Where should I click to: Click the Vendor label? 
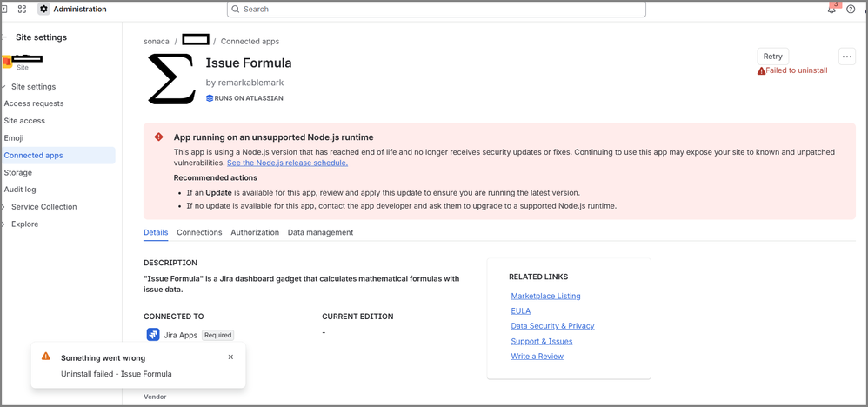pos(155,397)
